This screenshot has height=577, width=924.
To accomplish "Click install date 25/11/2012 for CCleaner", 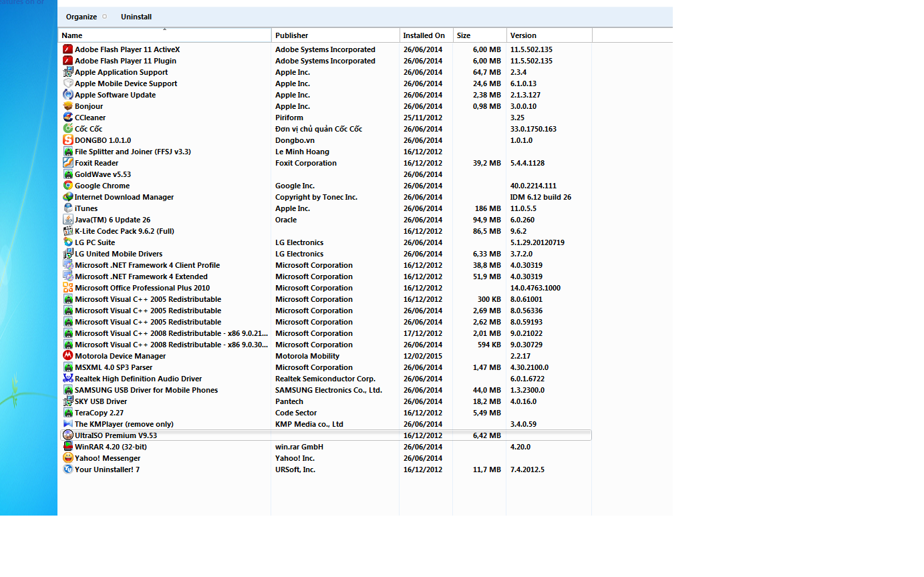I will click(423, 118).
